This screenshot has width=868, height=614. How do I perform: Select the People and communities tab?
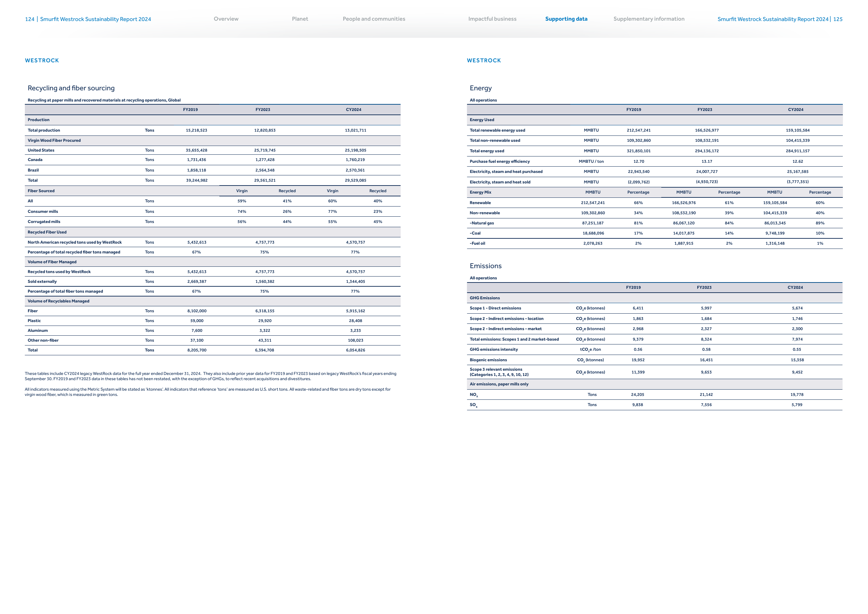tap(374, 19)
